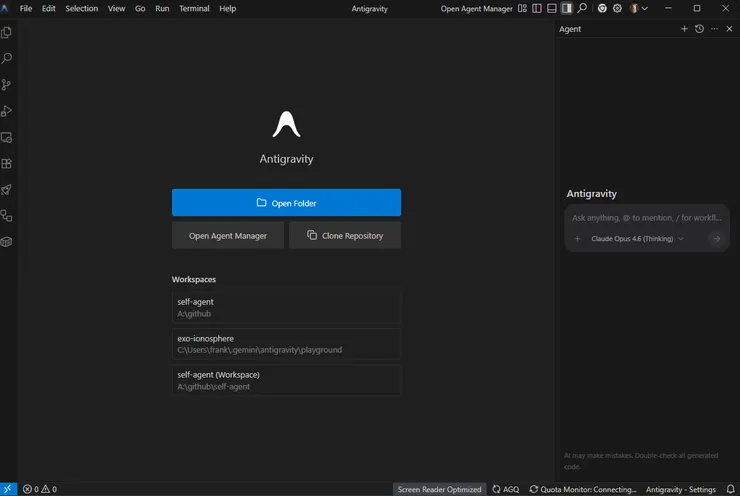Click the Antigravity logo in title bar
The height and width of the screenshot is (496, 740).
(x=5, y=8)
